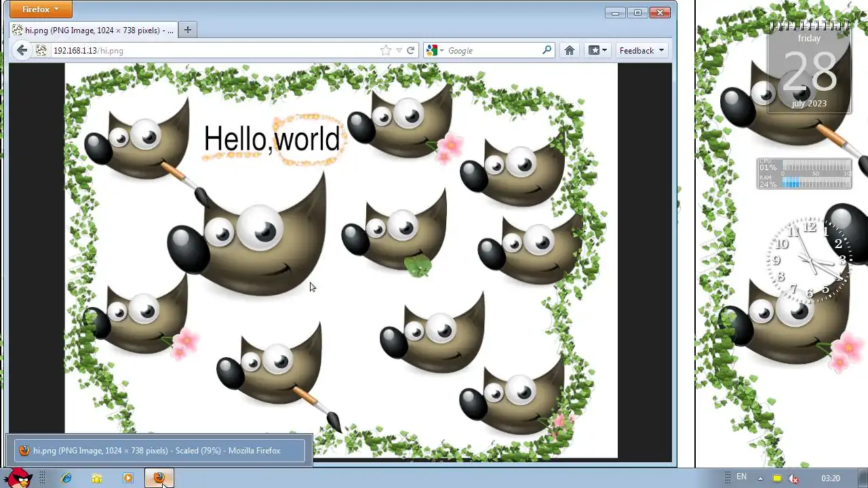Open Windows Explorer folder in taskbar
868x488 pixels.
(97, 478)
